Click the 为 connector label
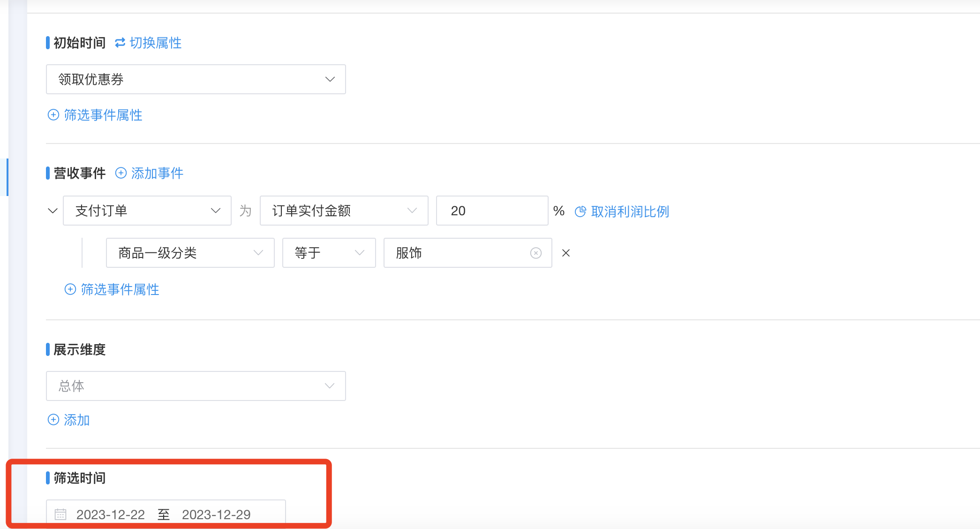Viewport: 980px width, 529px height. [x=246, y=211]
